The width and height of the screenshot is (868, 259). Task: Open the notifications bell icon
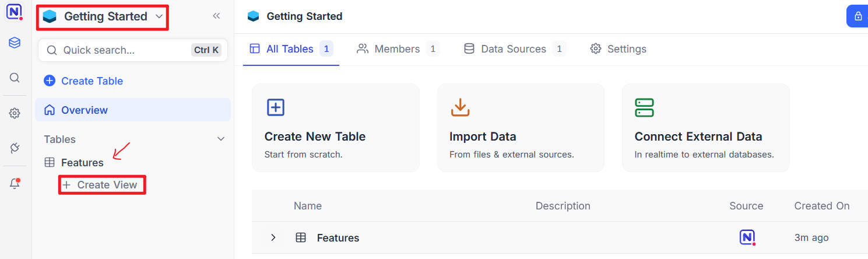coord(15,184)
